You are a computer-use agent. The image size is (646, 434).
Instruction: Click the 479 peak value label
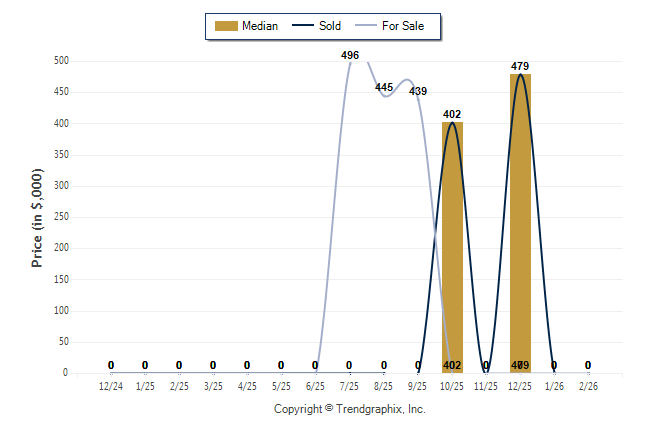[520, 66]
